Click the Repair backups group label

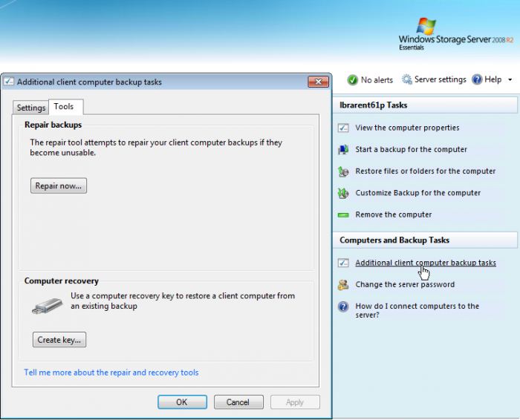53,125
